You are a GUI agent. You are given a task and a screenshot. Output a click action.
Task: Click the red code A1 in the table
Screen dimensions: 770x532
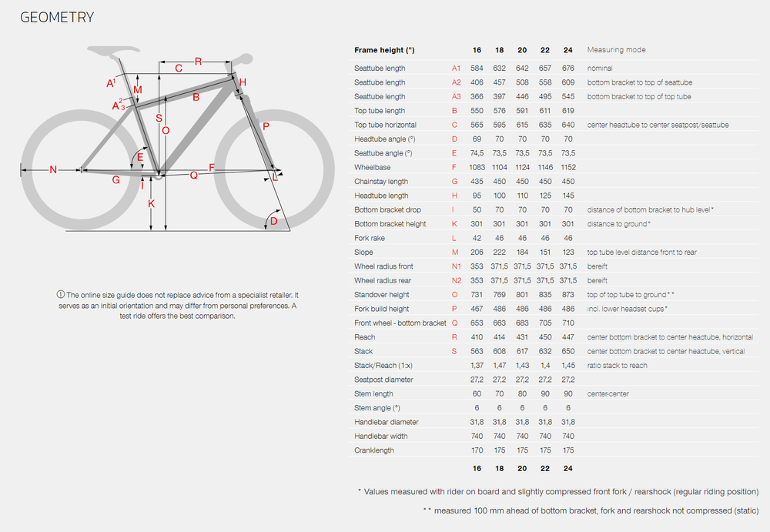click(x=456, y=69)
